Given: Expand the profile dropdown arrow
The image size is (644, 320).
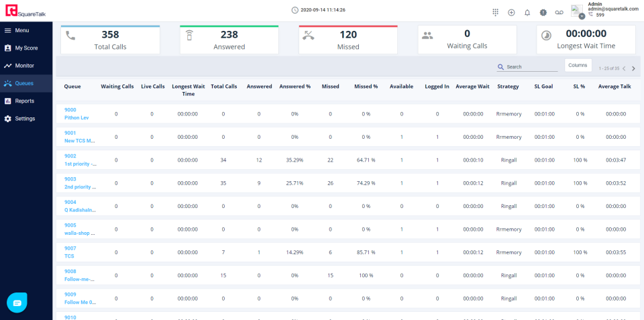Looking at the screenshot, I should 582,16.
